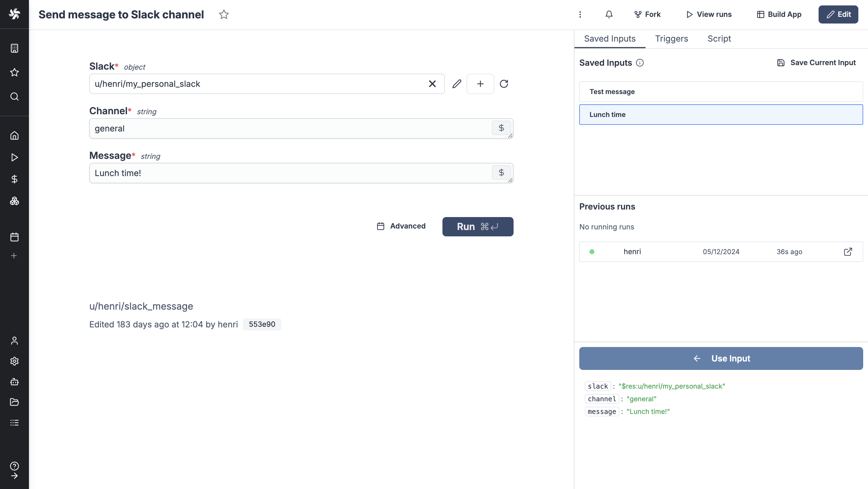Click the Use Input button
This screenshot has width=868, height=489.
(721, 358)
